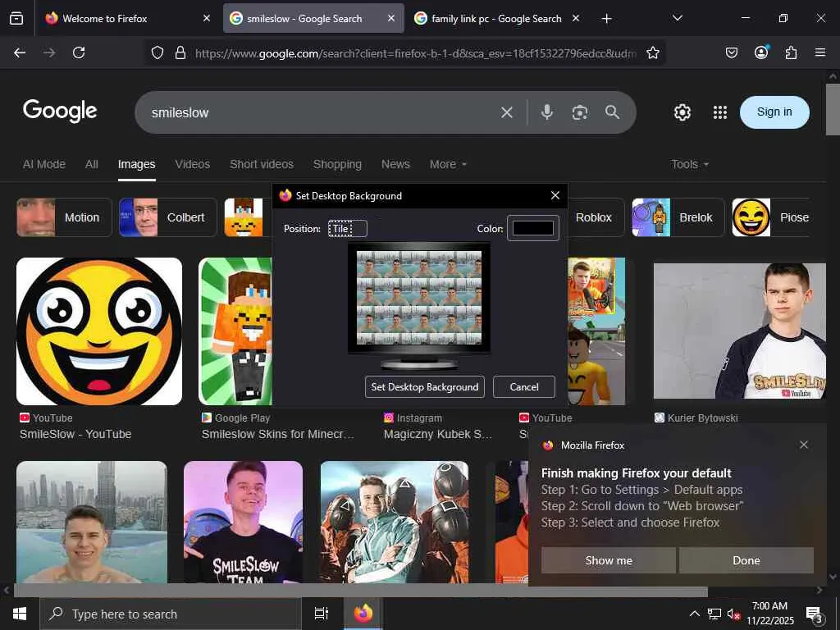Close the smileslow search tab
Screen dimensions: 840x630
[391, 19]
